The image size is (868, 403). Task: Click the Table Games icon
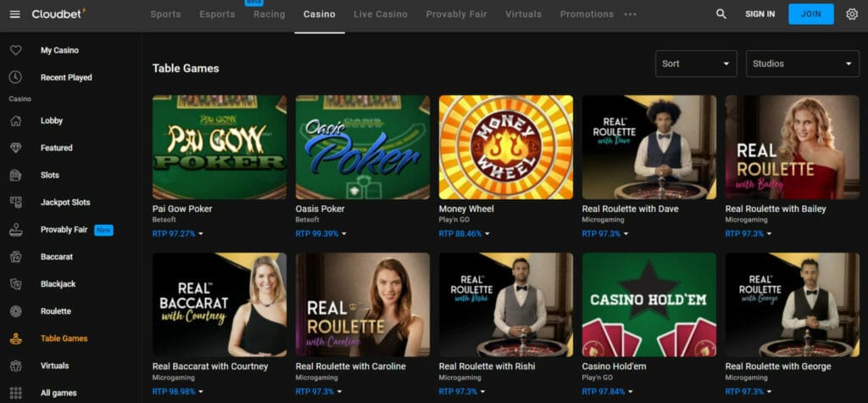coord(15,339)
